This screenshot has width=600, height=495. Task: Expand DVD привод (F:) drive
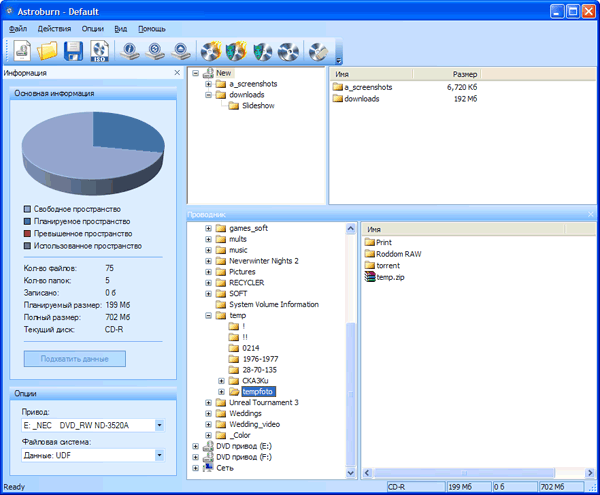coord(196,457)
